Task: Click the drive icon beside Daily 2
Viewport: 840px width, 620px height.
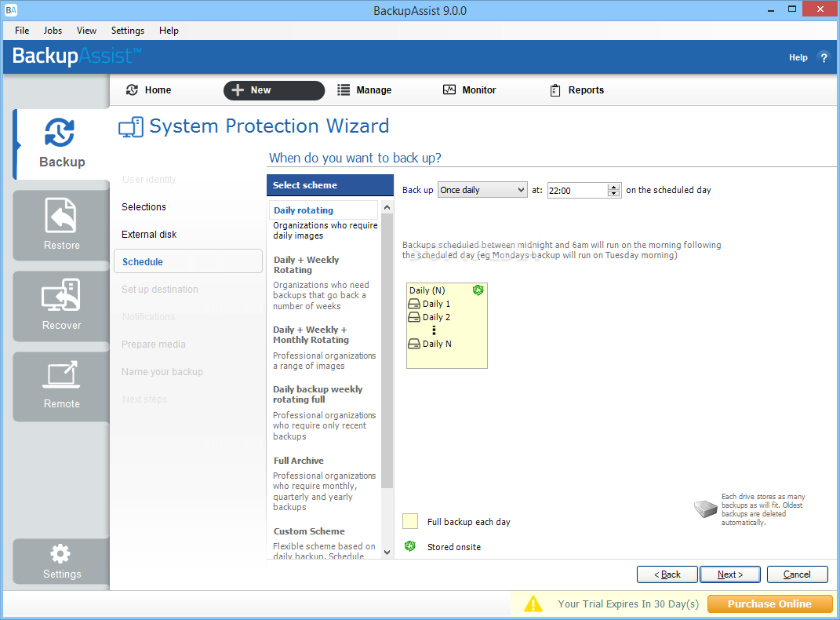Action: 414,317
